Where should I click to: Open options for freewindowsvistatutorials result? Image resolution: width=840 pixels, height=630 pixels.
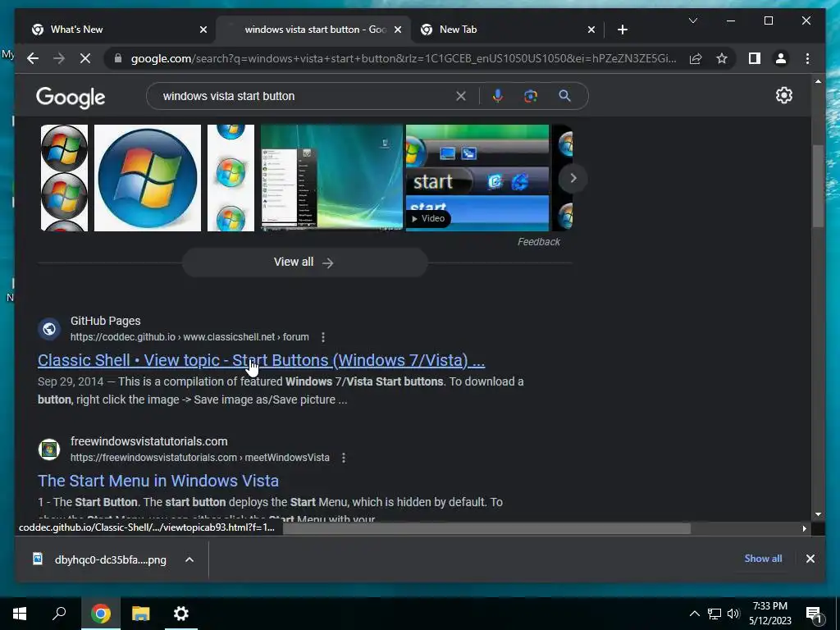344,458
